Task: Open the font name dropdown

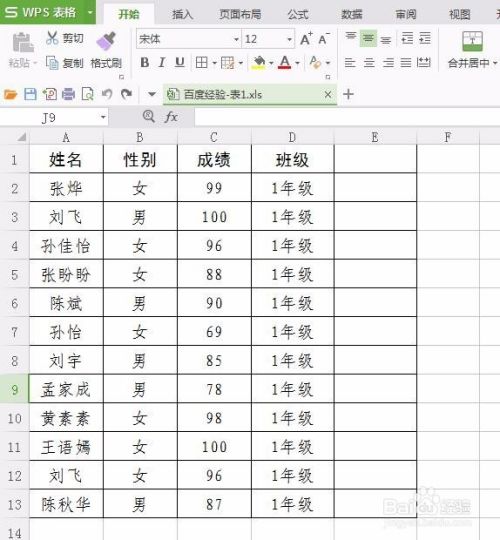Action: click(x=236, y=39)
